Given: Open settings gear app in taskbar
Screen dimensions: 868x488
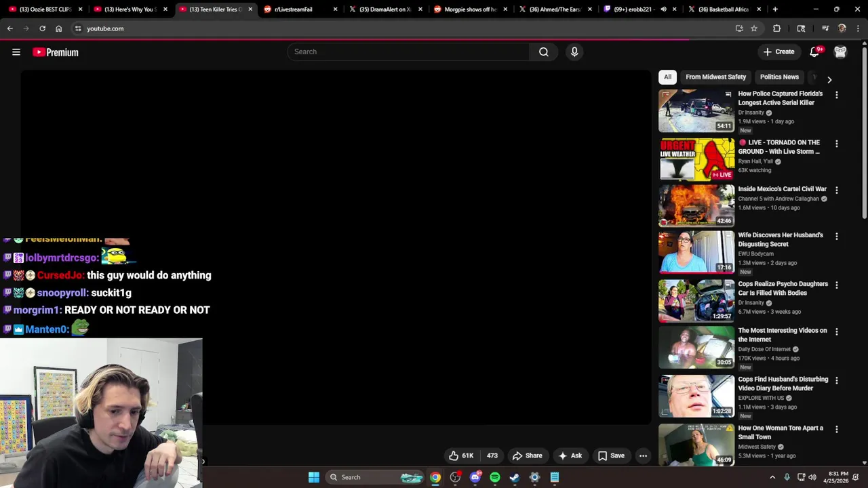Looking at the screenshot, I should (x=534, y=477).
